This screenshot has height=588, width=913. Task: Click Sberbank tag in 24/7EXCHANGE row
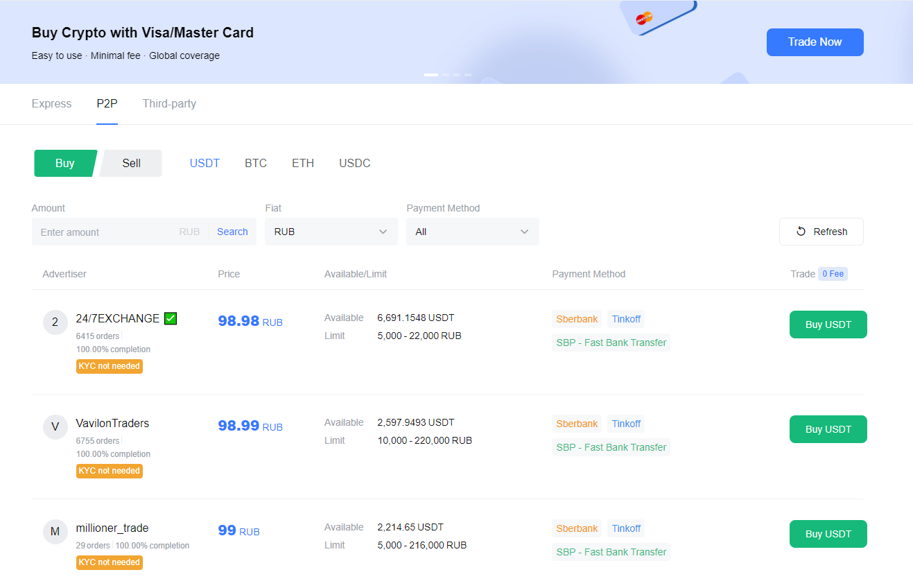tap(577, 319)
